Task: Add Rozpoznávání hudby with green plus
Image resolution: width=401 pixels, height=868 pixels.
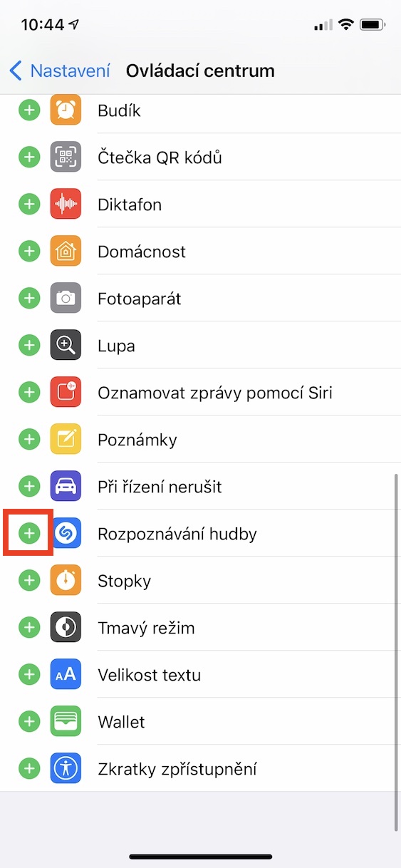Action: 28,534
